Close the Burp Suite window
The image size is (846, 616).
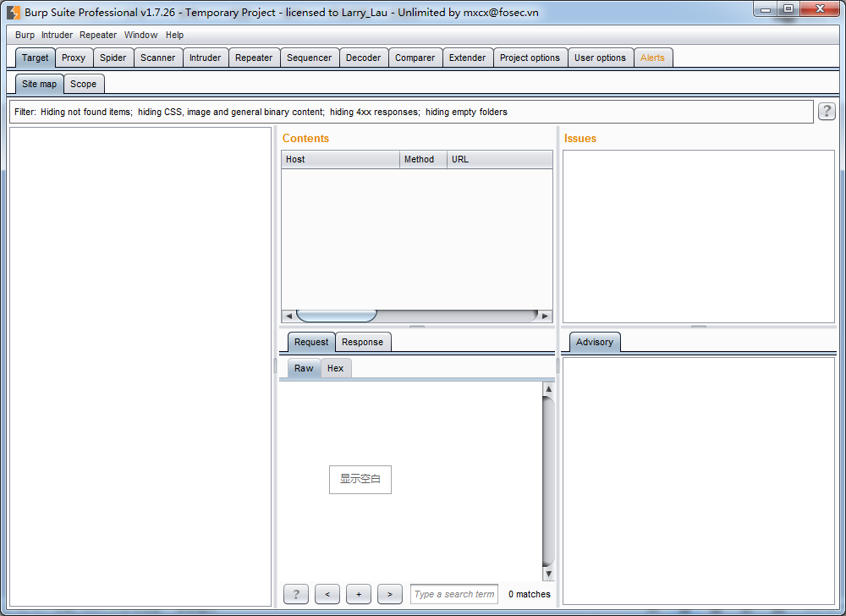820,9
